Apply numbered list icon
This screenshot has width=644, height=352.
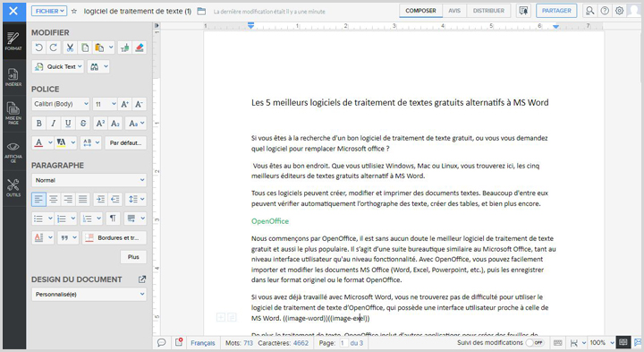tap(62, 219)
